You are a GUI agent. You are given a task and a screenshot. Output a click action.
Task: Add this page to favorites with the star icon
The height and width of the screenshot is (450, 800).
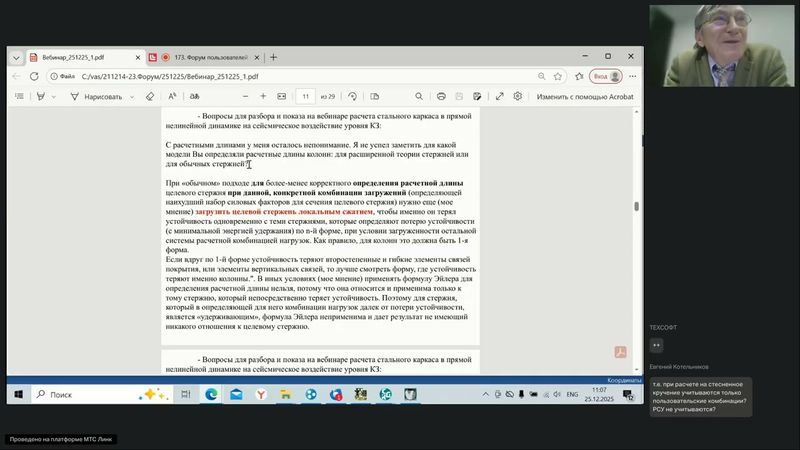point(558,76)
